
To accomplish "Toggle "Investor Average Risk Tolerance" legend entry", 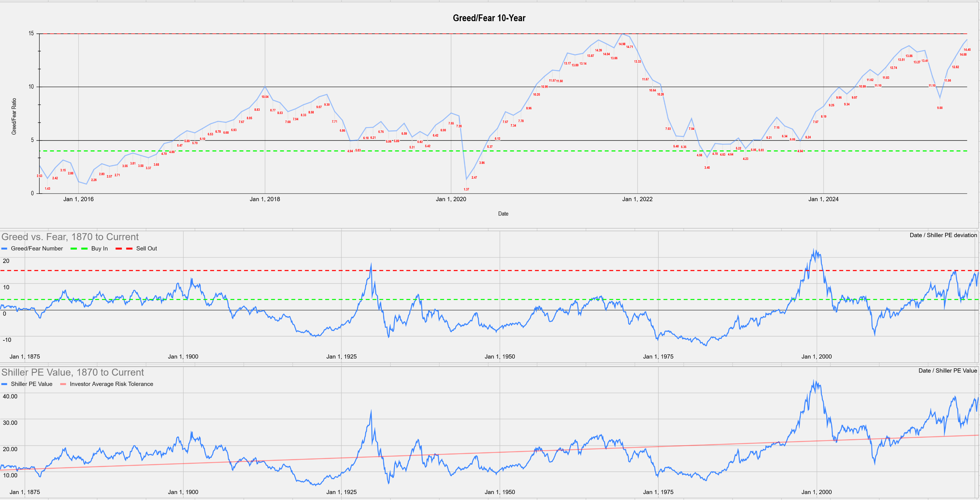I will pos(107,384).
